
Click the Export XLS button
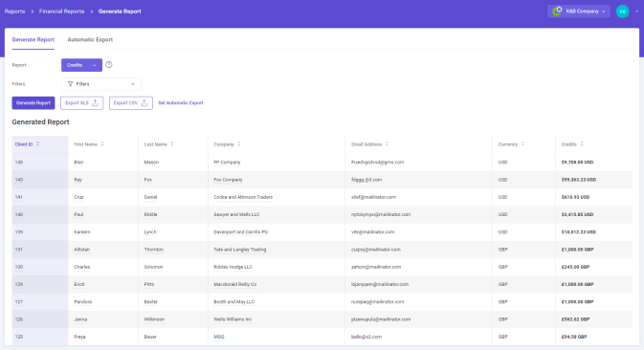81,103
